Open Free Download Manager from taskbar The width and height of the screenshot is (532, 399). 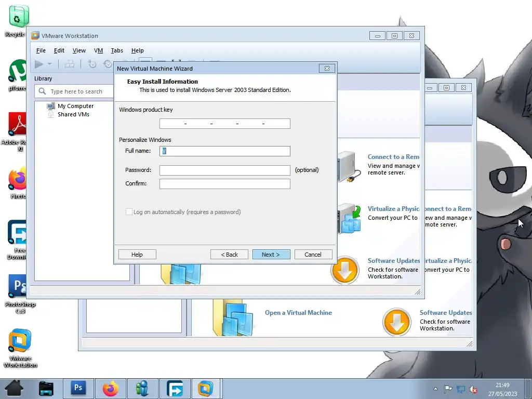point(175,389)
